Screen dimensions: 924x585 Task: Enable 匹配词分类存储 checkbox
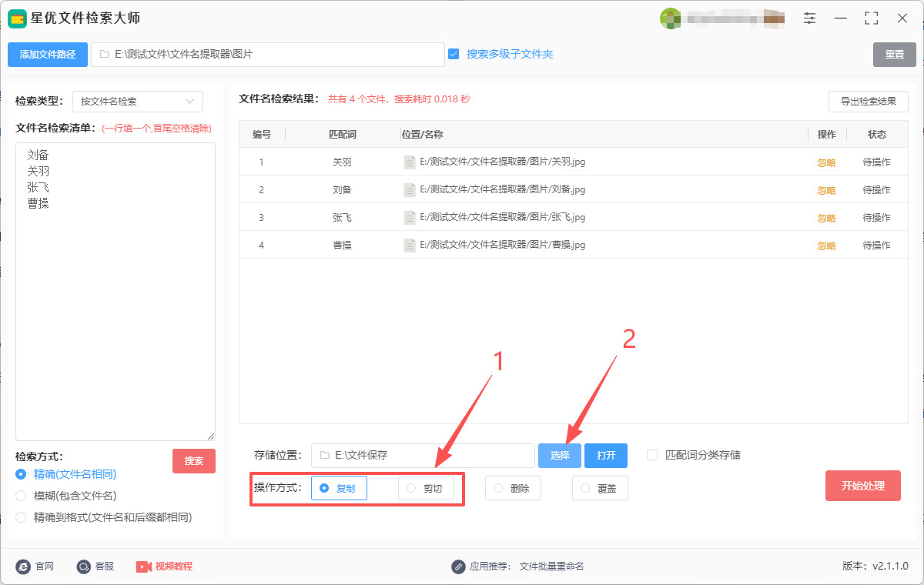652,455
